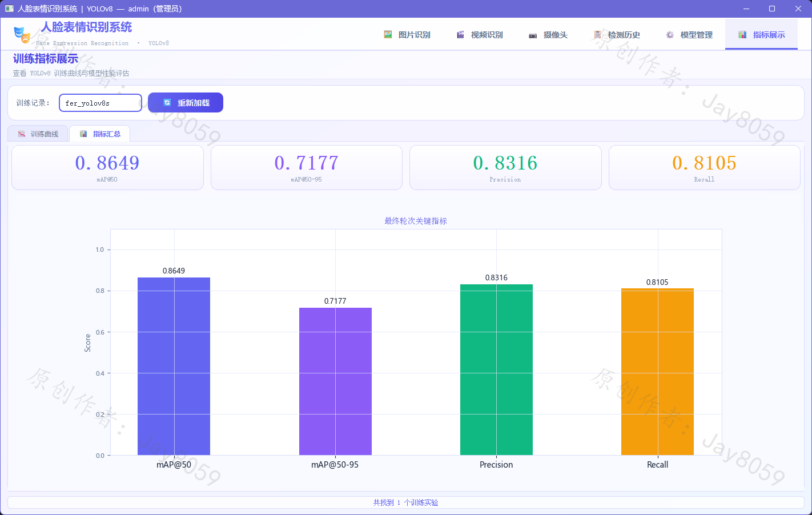Click the mAP@50-95 0.7177 metric card
This screenshot has height=515, width=812.
(307, 167)
